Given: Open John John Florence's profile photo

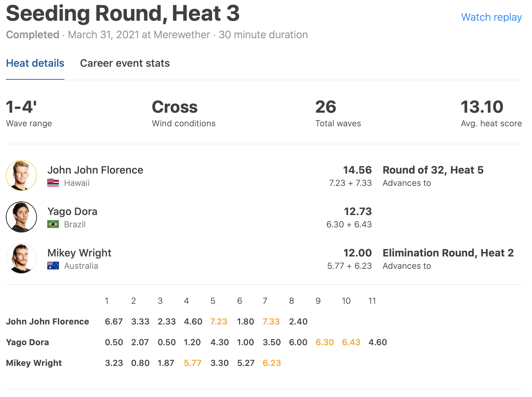Looking at the screenshot, I should point(21,176).
